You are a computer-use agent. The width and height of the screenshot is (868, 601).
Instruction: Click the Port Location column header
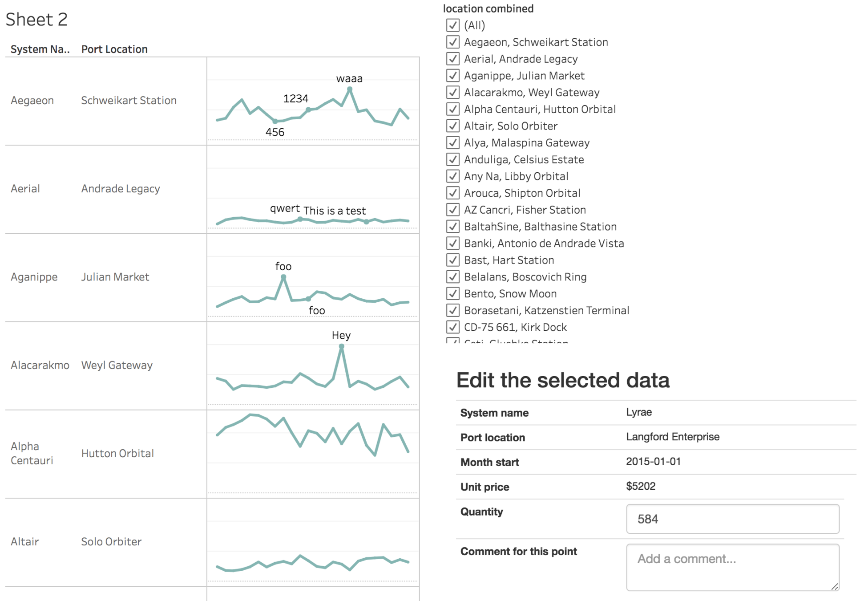(114, 49)
